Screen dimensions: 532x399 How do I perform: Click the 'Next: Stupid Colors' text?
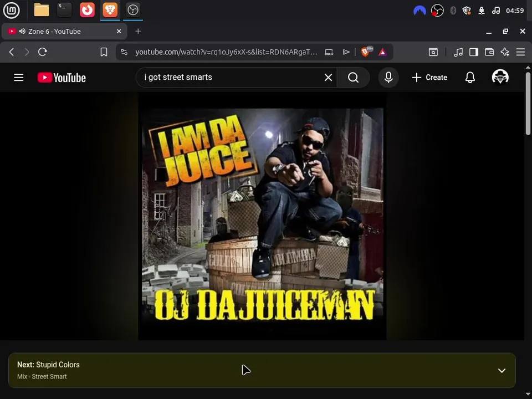tap(48, 365)
